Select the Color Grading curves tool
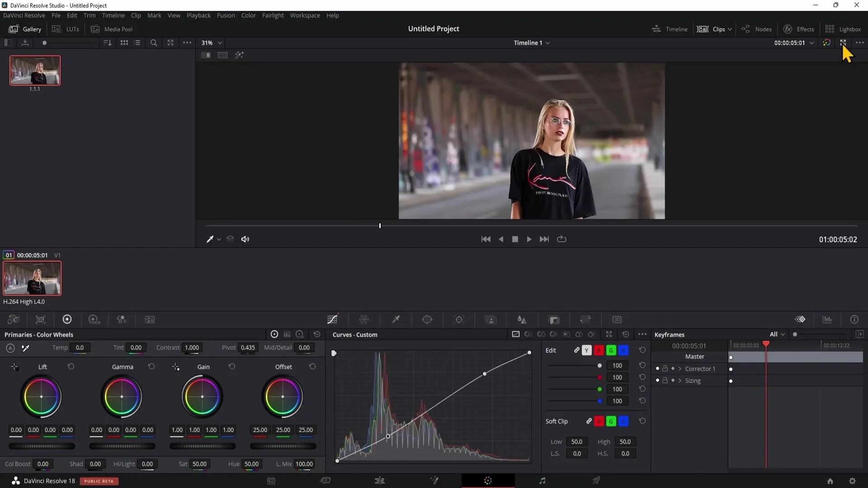 [333, 319]
